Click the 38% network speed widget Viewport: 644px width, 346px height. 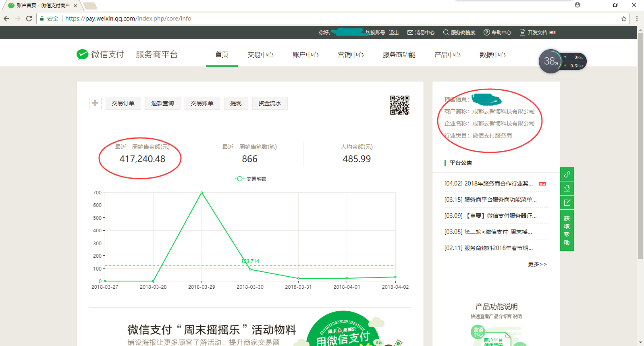(562, 61)
